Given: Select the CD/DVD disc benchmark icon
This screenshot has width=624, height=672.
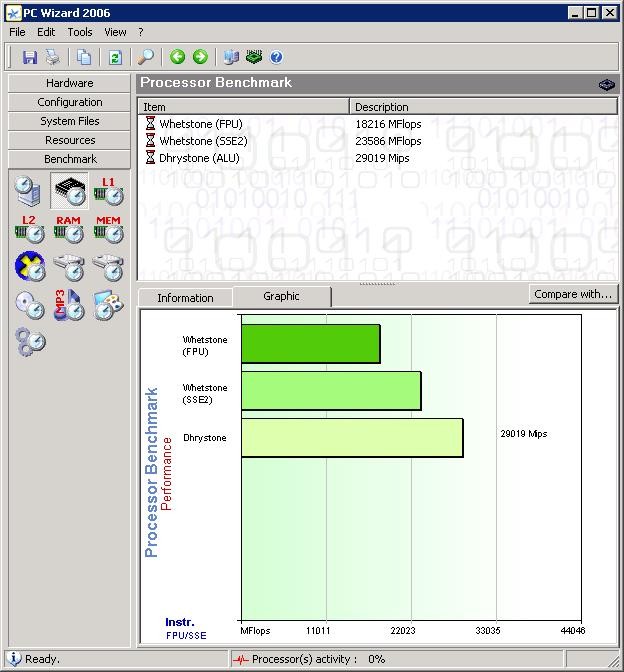Looking at the screenshot, I should (x=30, y=305).
